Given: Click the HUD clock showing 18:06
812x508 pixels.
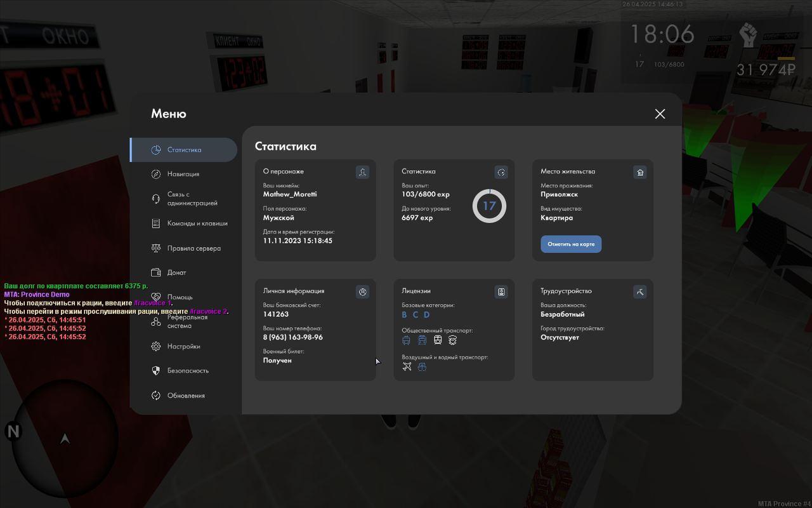Looking at the screenshot, I should tap(662, 34).
